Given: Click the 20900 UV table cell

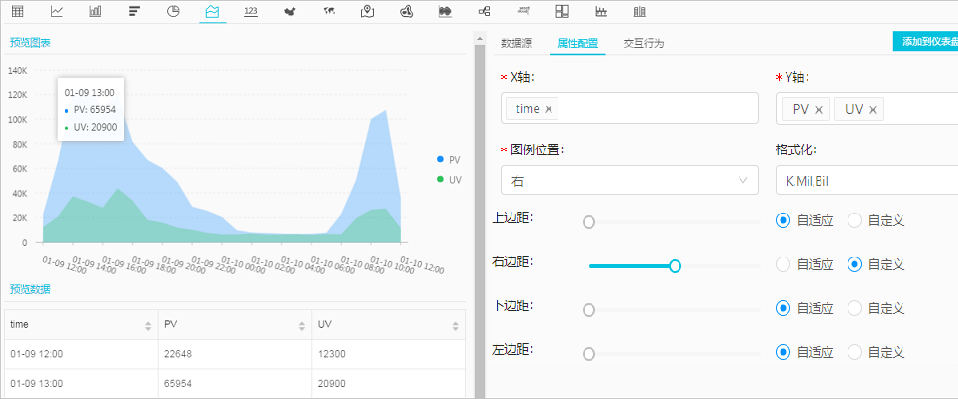Looking at the screenshot, I should coord(389,384).
